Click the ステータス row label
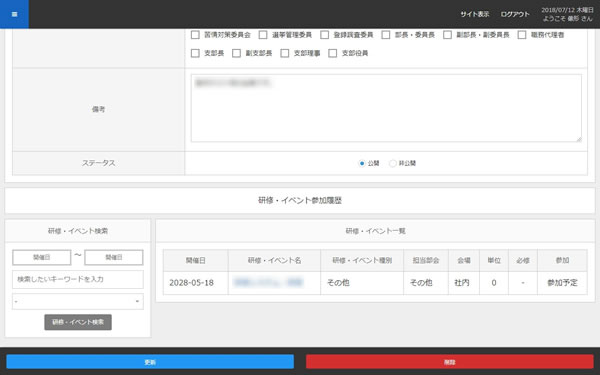The width and height of the screenshot is (600, 375). (98, 163)
